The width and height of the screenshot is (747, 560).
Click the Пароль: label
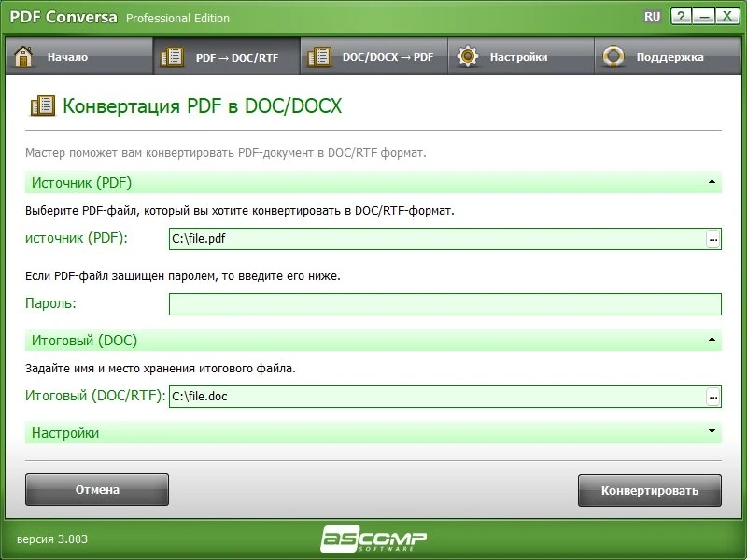pos(50,303)
